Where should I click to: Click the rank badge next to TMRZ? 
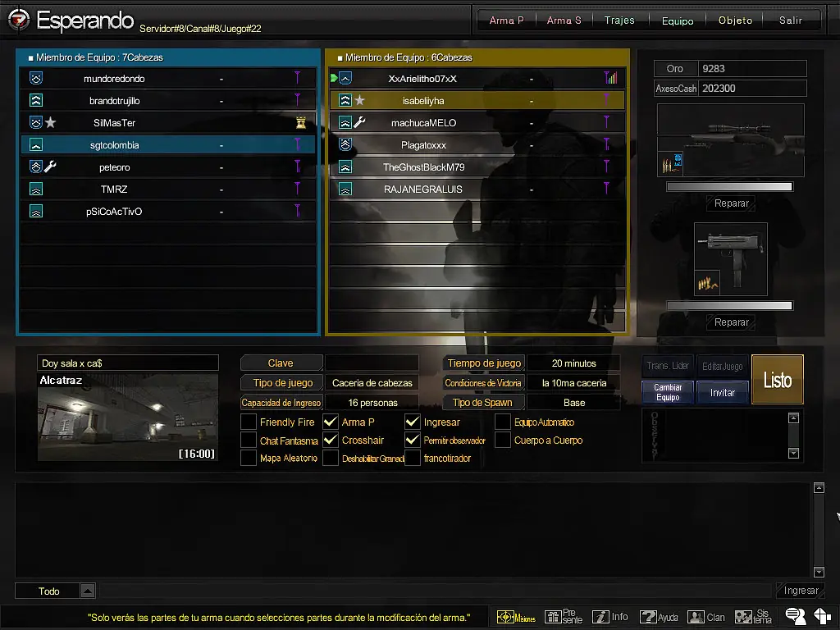[36, 189]
